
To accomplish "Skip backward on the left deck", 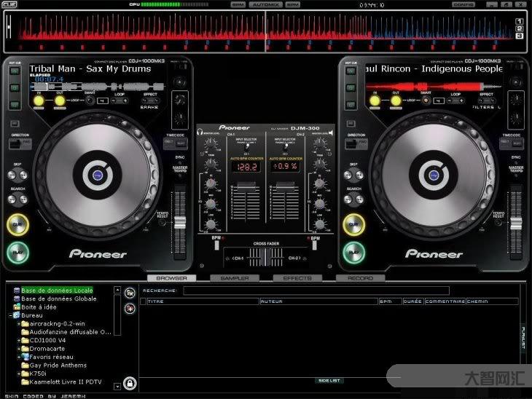I will click(12, 175).
